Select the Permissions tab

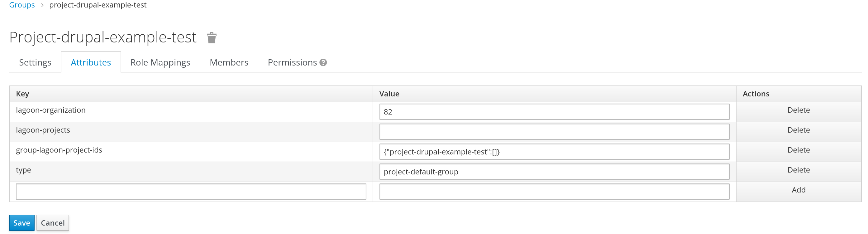click(x=293, y=62)
